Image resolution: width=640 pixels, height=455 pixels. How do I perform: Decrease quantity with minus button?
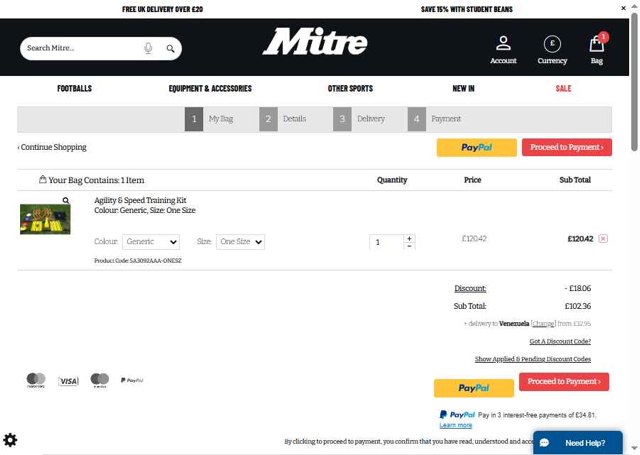pyautogui.click(x=409, y=246)
